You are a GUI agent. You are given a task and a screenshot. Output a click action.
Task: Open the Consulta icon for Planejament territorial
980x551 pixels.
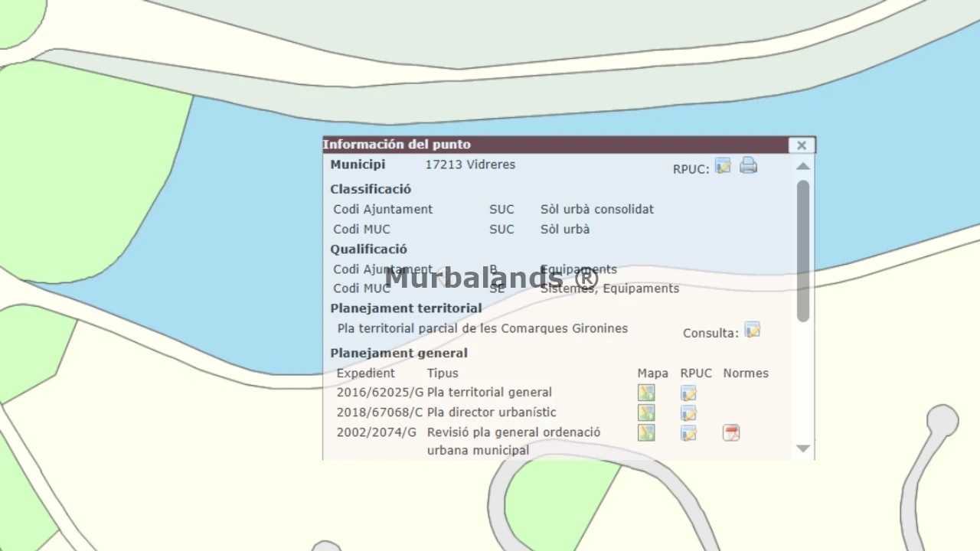[x=753, y=330]
